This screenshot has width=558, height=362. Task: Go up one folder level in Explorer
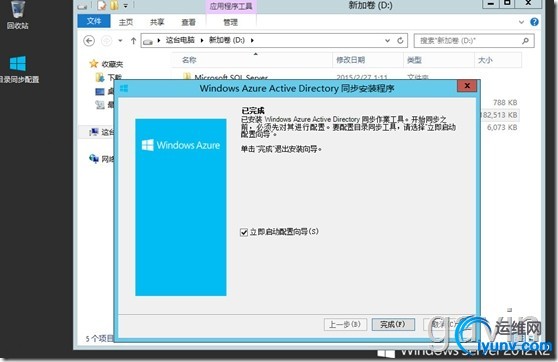[133, 41]
